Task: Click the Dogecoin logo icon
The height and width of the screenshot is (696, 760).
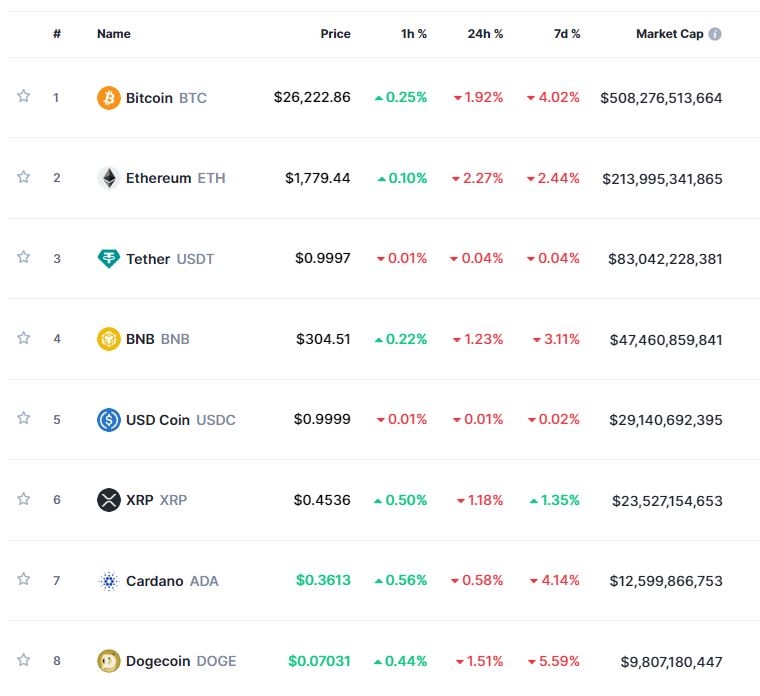Action: pyautogui.click(x=108, y=661)
